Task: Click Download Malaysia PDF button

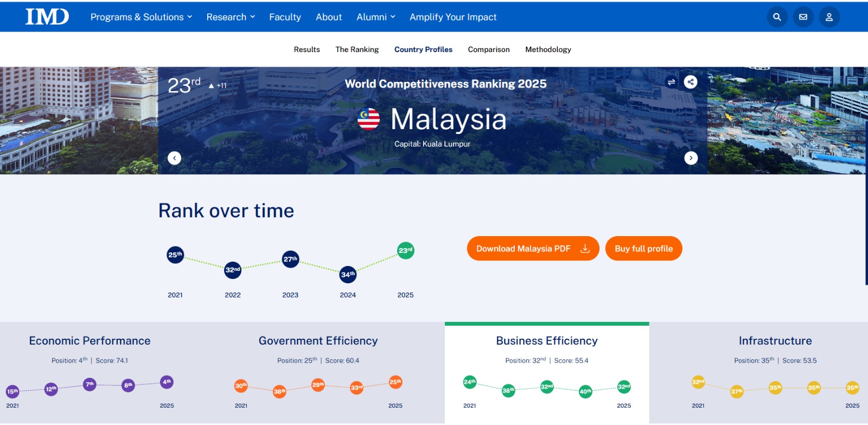Action: click(x=533, y=249)
